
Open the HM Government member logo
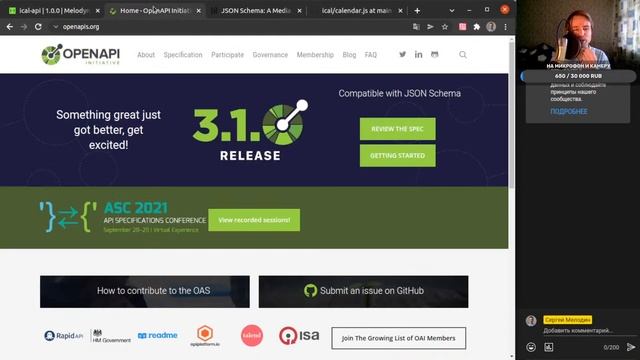coord(111,336)
